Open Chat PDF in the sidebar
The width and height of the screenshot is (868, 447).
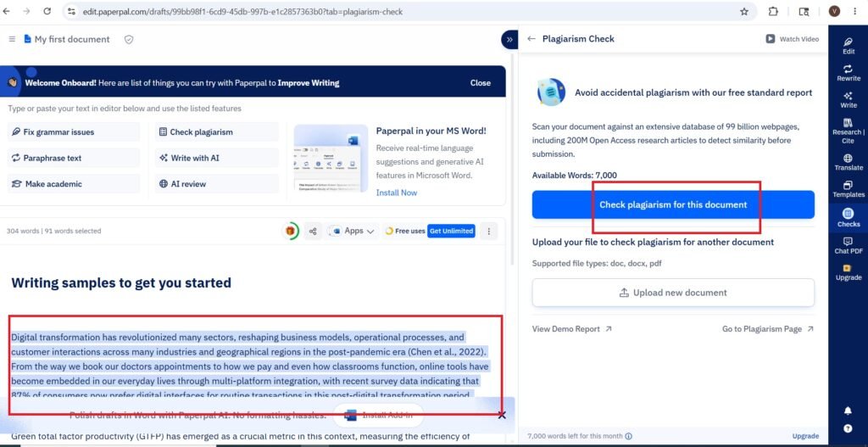848,245
